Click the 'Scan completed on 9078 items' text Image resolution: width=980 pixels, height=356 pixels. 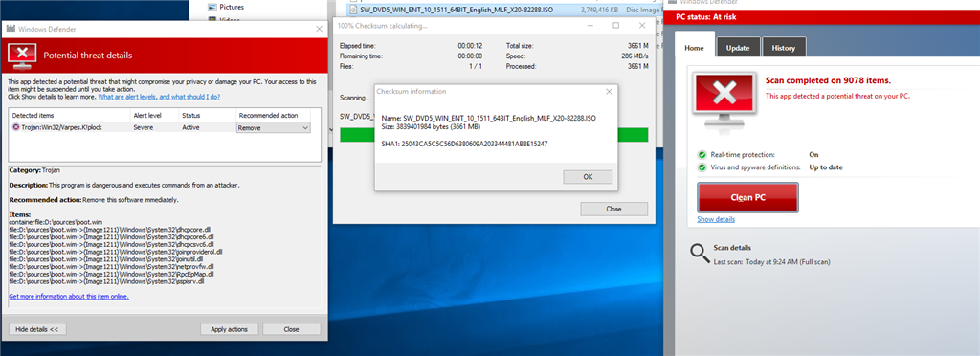(x=828, y=80)
